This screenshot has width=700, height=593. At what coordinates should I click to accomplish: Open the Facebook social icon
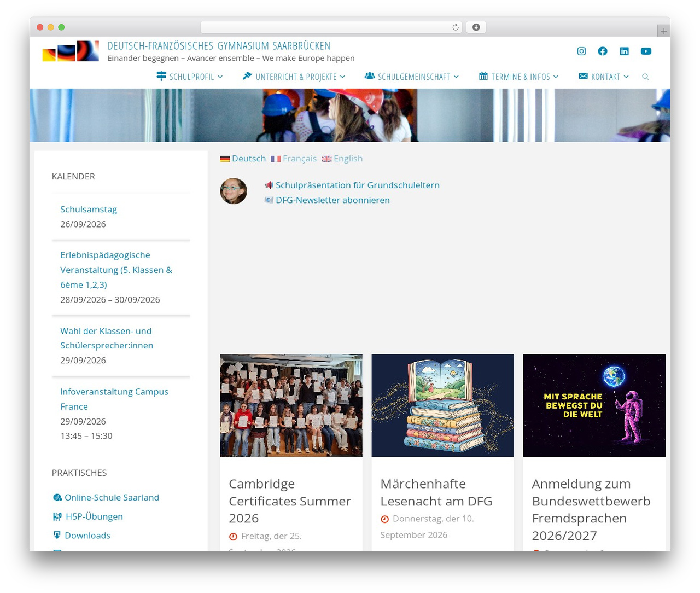(603, 51)
